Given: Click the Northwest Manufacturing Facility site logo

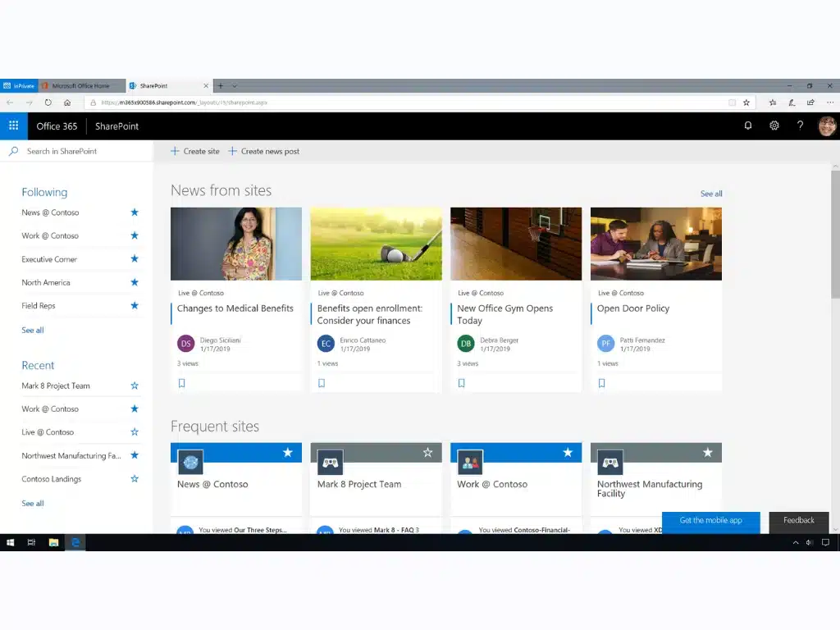Looking at the screenshot, I should click(610, 463).
